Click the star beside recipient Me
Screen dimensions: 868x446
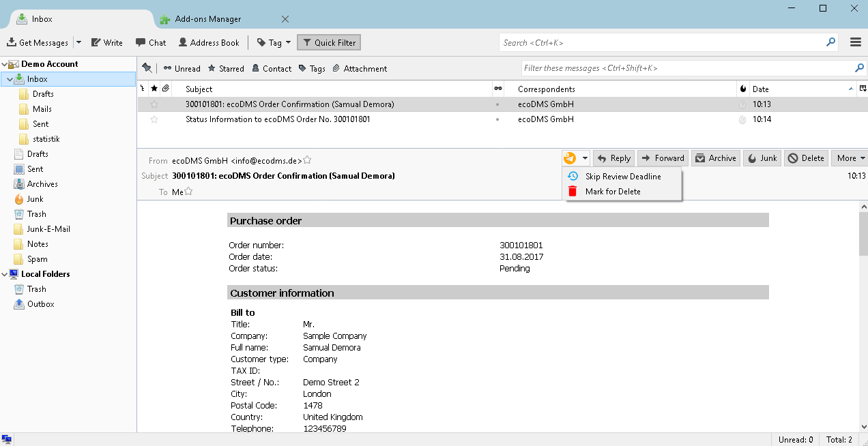189,192
